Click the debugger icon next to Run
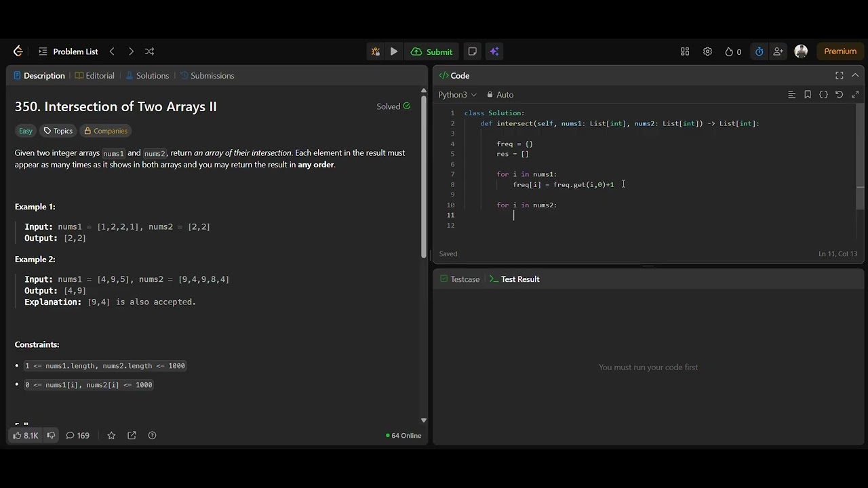This screenshot has width=868, height=488. coord(375,52)
